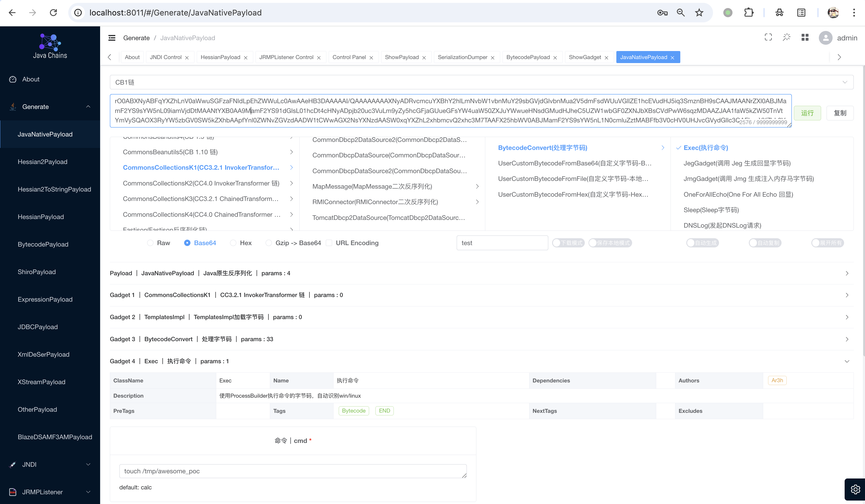Click the 复制 copy button
Screen dimensions: 865x504
839,113
